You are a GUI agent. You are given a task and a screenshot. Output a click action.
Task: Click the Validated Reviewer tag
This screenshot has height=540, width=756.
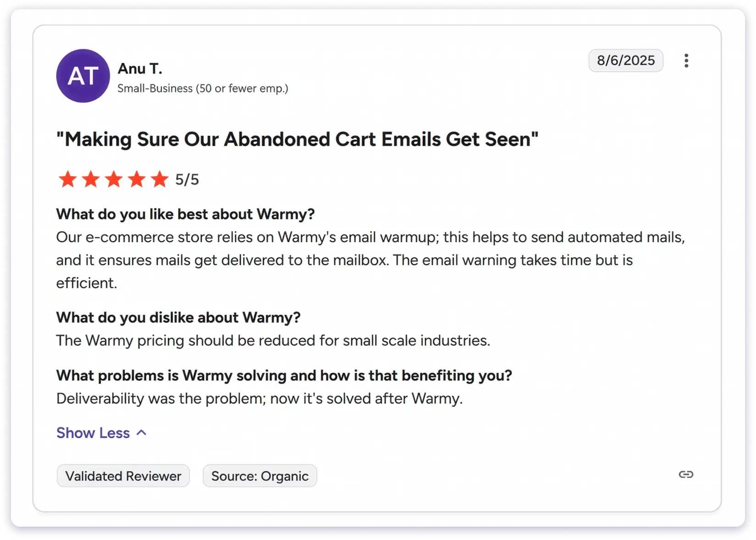(x=123, y=476)
